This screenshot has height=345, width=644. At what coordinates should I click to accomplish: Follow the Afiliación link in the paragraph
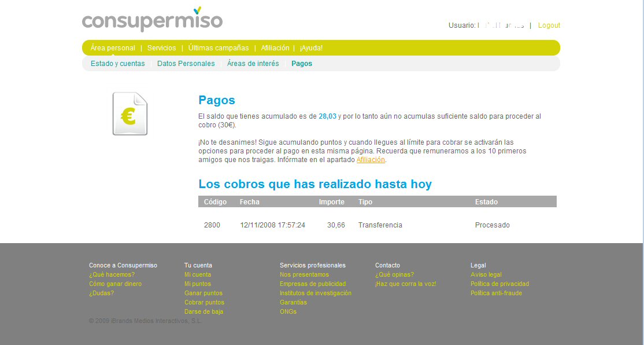(x=371, y=160)
